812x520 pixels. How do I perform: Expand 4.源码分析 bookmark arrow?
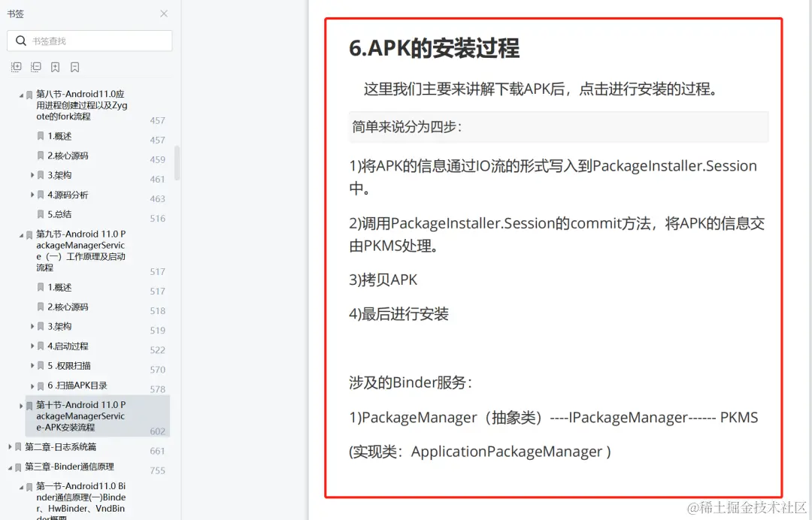tap(32, 195)
